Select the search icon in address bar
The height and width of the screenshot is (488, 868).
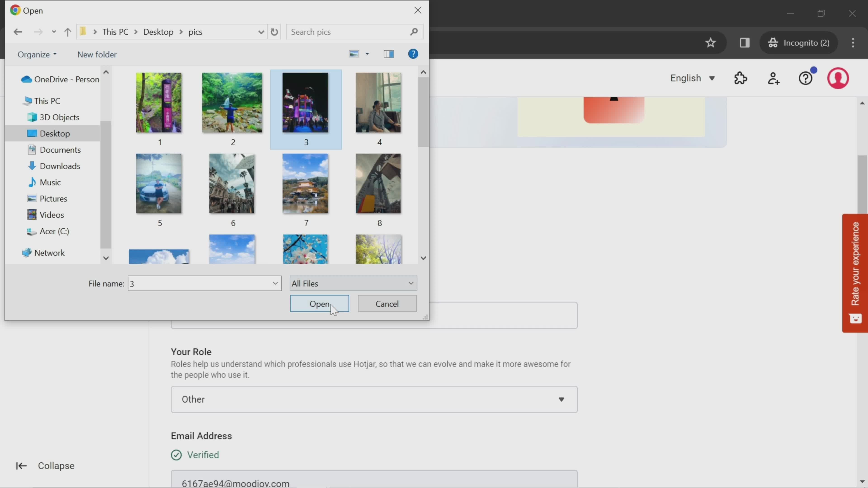tap(415, 32)
